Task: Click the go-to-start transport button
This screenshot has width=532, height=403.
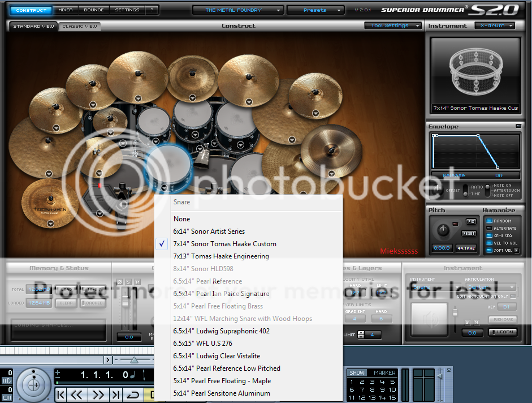Action: 60,395
